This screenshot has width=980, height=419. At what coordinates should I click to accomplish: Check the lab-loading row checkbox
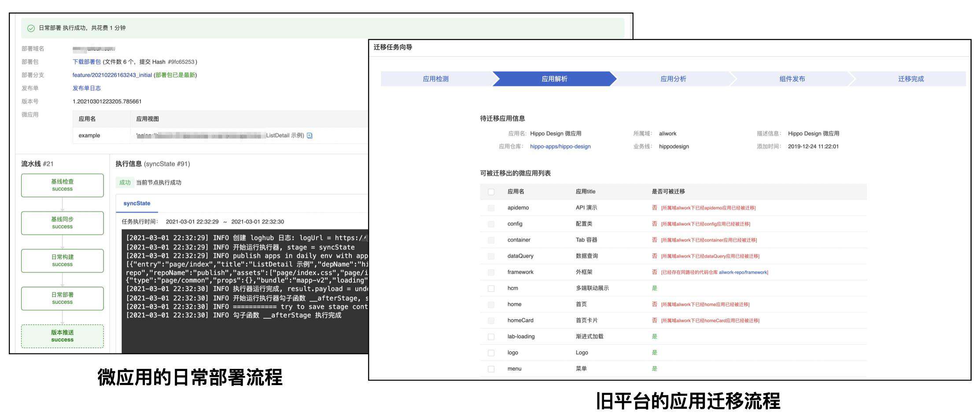click(491, 337)
